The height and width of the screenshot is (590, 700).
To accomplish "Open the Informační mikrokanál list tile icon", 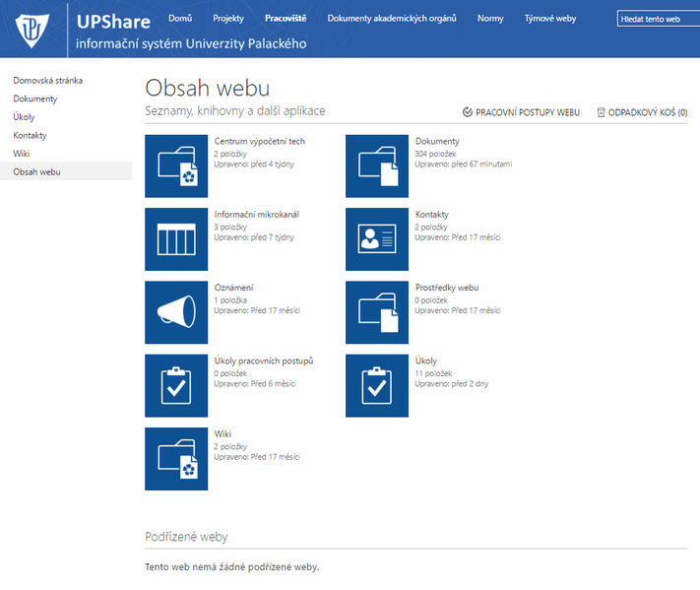I will (x=176, y=239).
